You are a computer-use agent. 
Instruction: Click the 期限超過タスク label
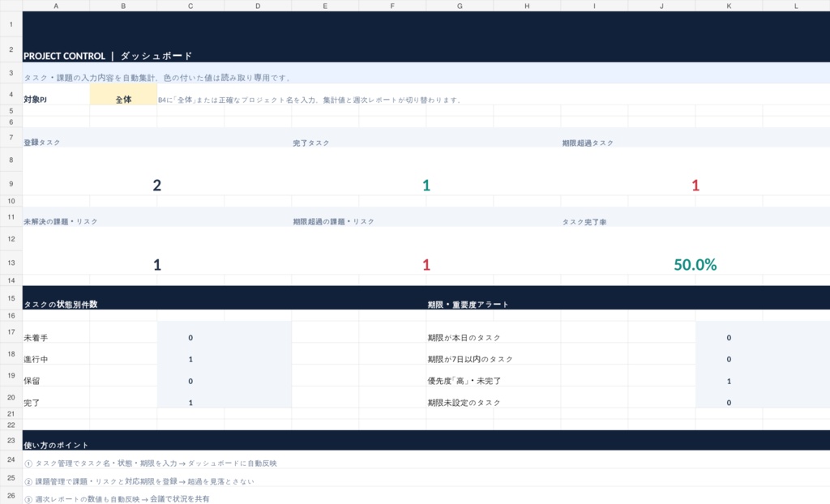[x=588, y=143]
